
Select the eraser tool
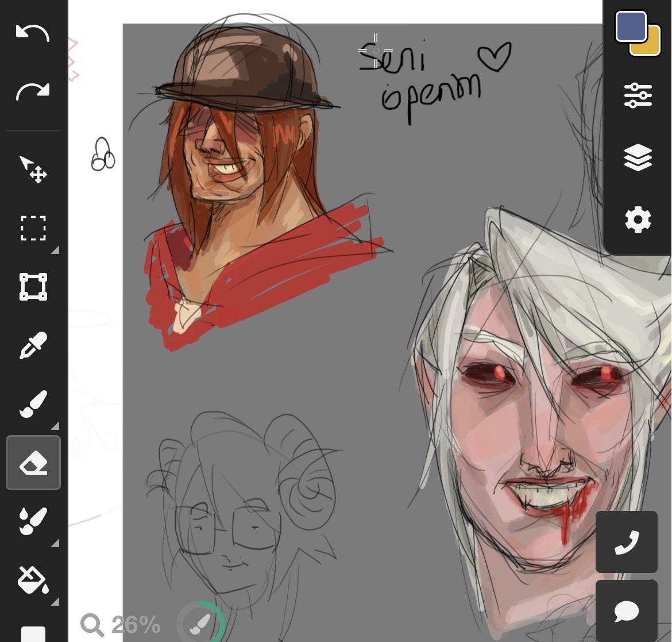point(33,463)
